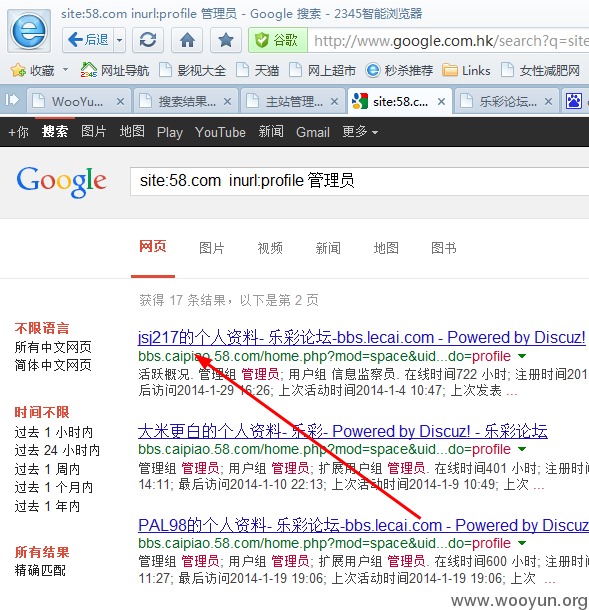Expand green arrow next to jsj217 result URL
589x610 pixels.
pos(522,356)
